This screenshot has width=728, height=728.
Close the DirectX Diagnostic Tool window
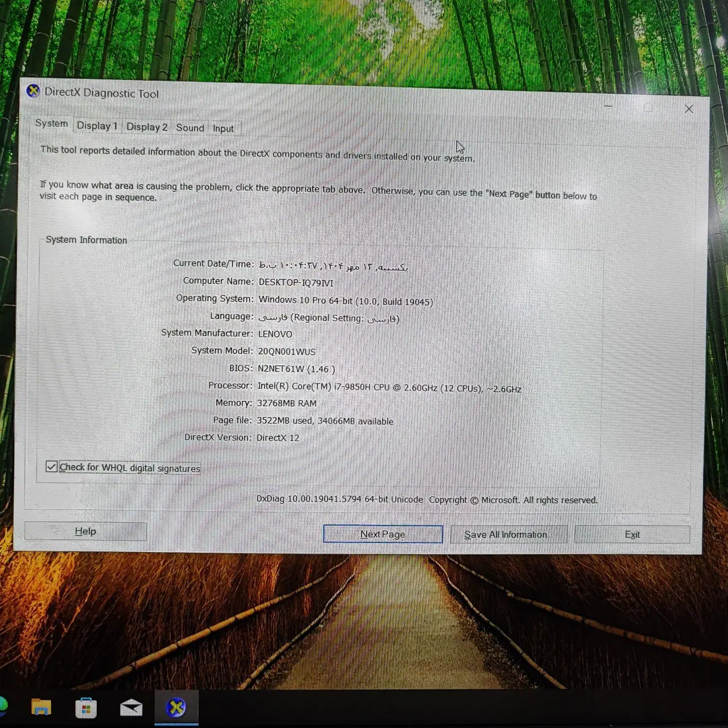pyautogui.click(x=689, y=109)
